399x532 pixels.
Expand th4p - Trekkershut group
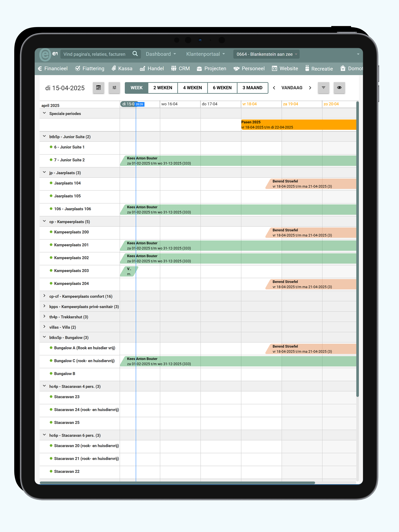click(x=44, y=316)
